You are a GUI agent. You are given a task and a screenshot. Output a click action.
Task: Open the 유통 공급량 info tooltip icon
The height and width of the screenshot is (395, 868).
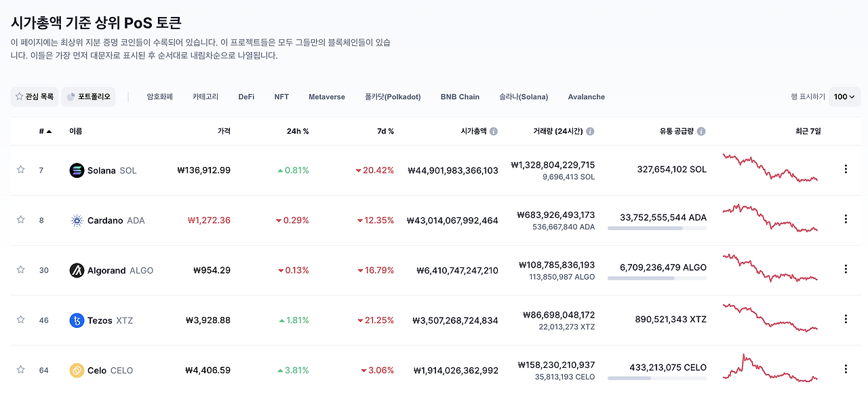pyautogui.click(x=701, y=131)
